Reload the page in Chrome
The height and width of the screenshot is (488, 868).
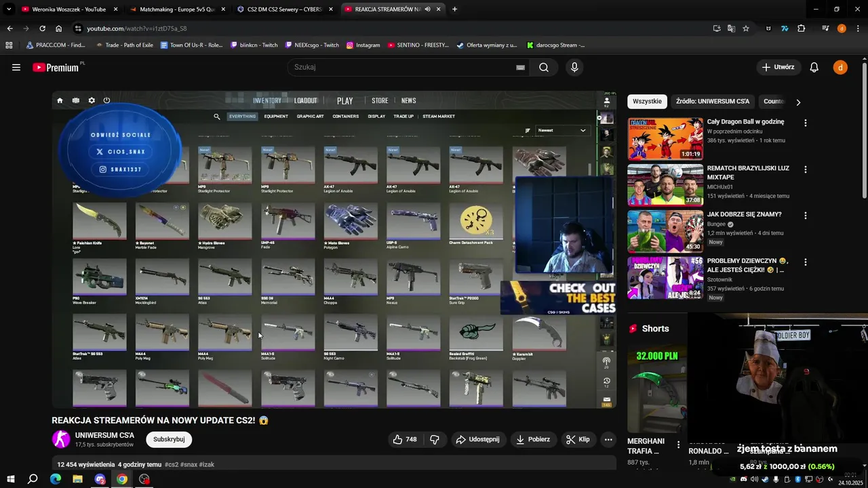pos(42,28)
